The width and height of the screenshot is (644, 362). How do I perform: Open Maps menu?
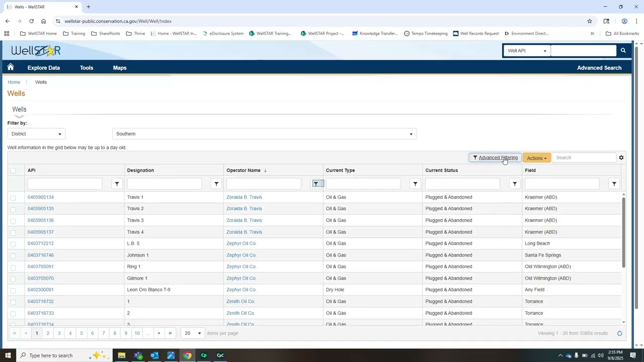[120, 68]
